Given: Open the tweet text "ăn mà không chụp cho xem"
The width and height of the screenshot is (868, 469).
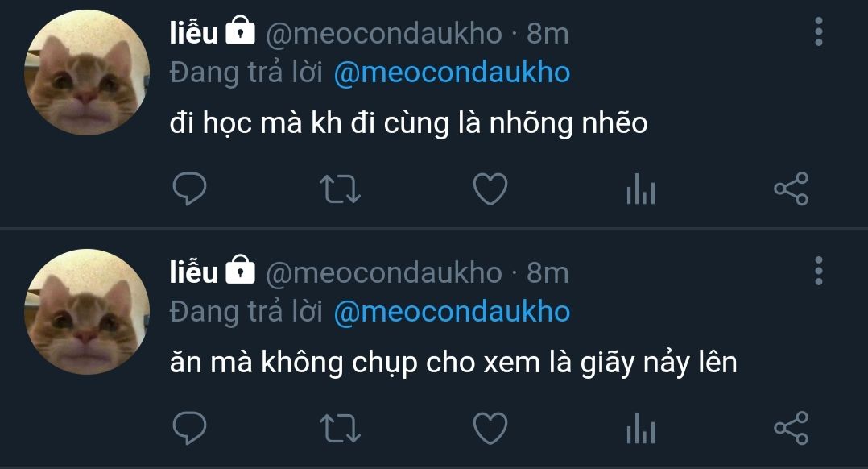Looking at the screenshot, I should 355,363.
